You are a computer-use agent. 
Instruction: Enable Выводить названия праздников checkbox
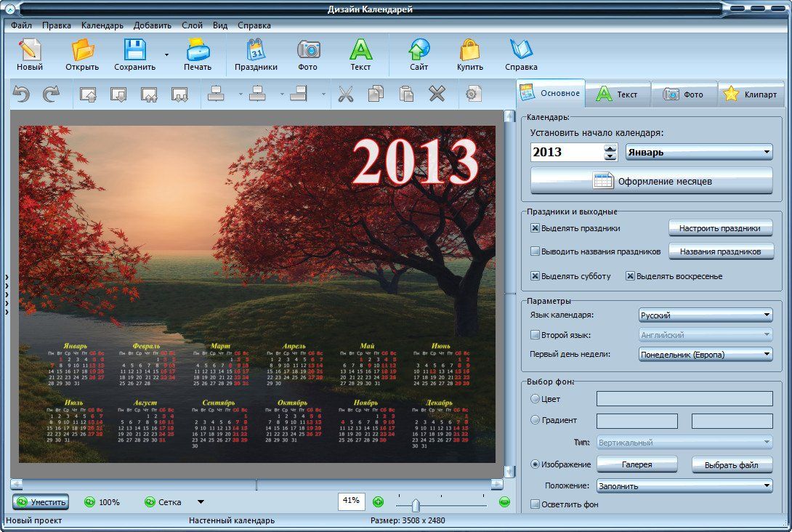[536, 251]
